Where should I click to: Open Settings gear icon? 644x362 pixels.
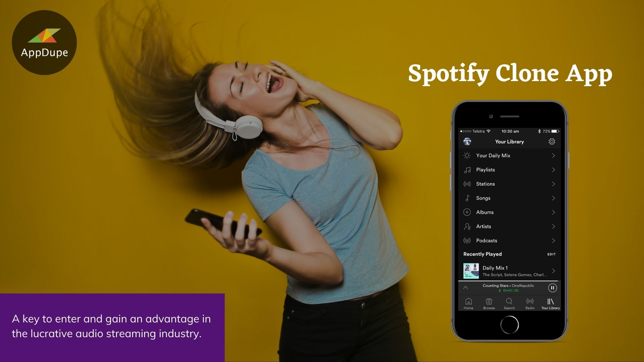pyautogui.click(x=552, y=141)
